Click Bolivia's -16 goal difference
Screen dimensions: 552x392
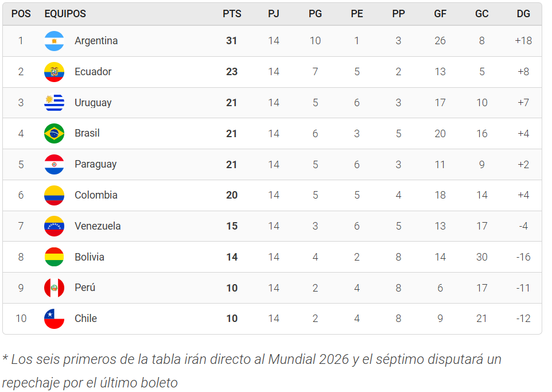pos(523,257)
